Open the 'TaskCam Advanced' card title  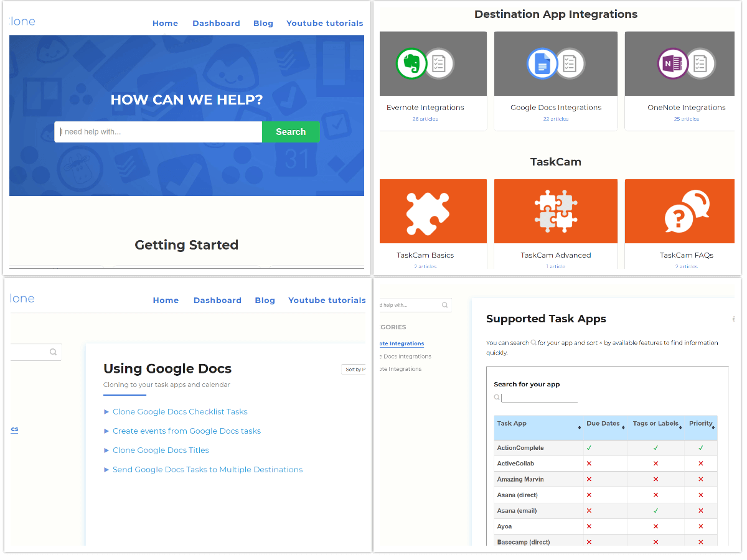pos(556,255)
